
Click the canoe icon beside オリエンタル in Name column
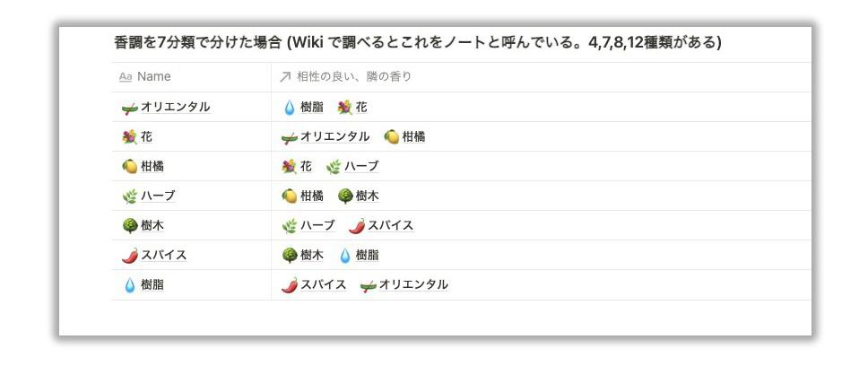point(129,108)
